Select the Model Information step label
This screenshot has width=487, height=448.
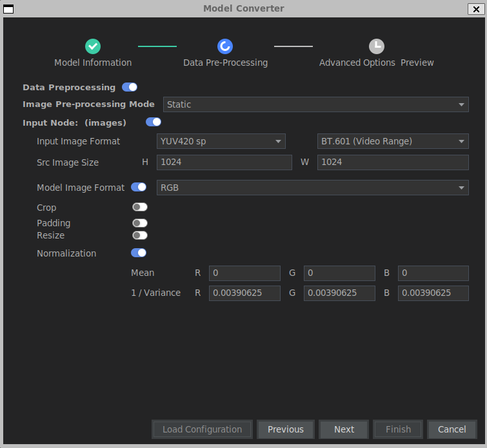[93, 63]
